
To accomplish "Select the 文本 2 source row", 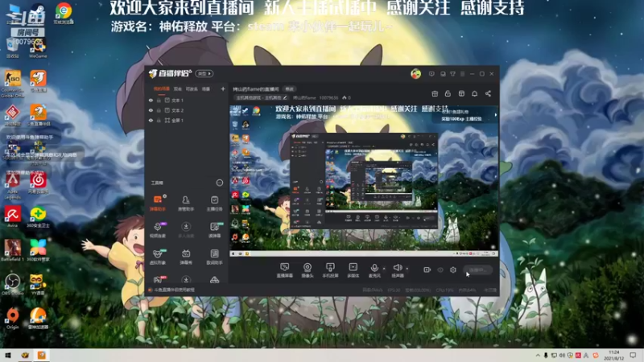I will (x=187, y=110).
